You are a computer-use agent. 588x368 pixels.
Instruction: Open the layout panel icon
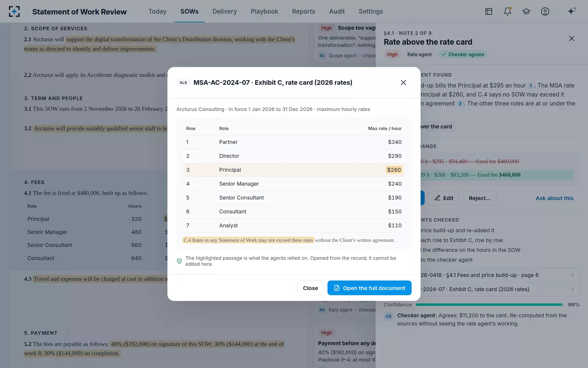click(x=489, y=11)
